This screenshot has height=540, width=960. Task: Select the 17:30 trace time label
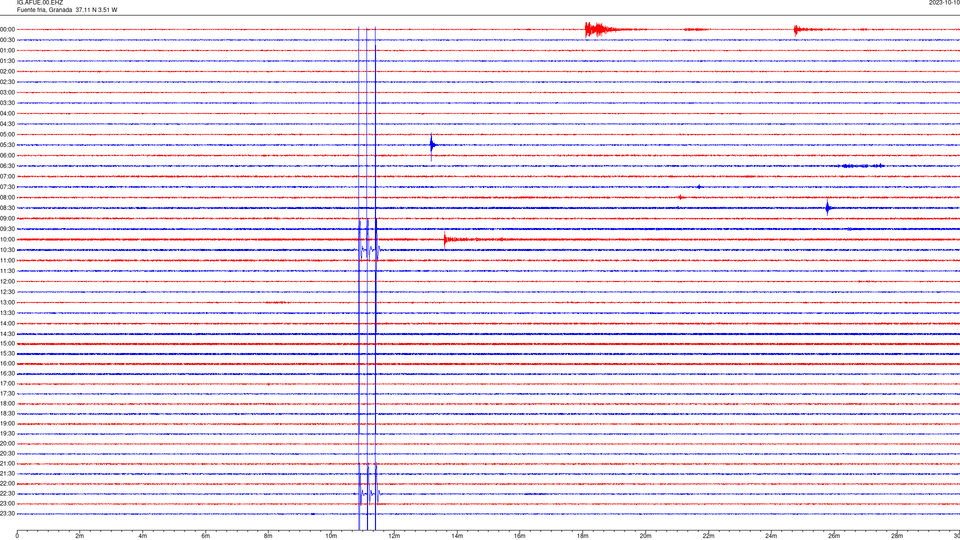pyautogui.click(x=7, y=394)
